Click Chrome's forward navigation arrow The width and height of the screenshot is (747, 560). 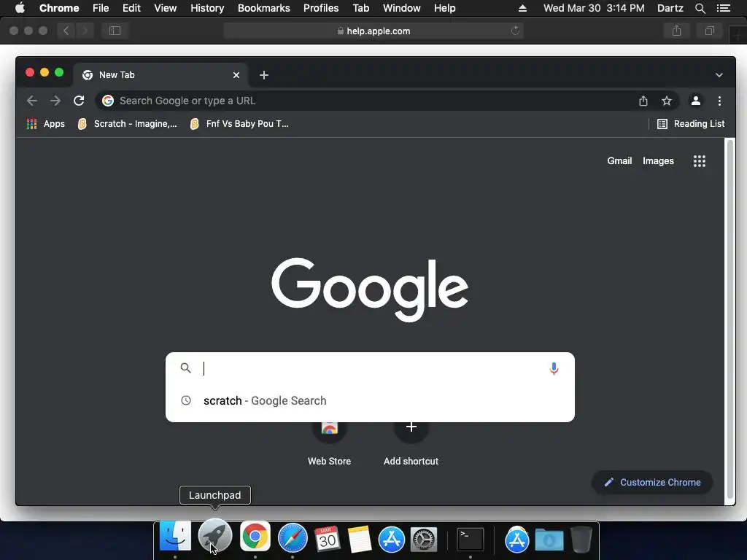click(x=55, y=101)
